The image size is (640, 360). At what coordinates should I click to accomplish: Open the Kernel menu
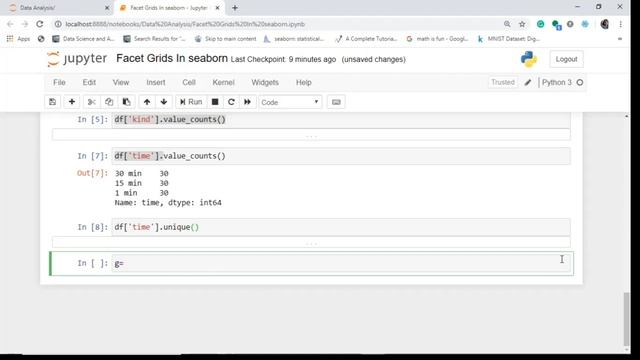[x=223, y=82]
